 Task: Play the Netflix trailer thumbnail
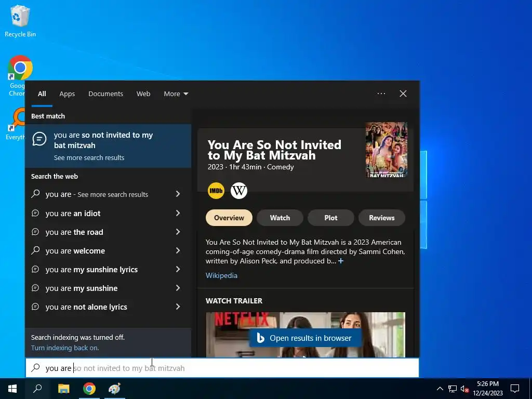pyautogui.click(x=305, y=335)
